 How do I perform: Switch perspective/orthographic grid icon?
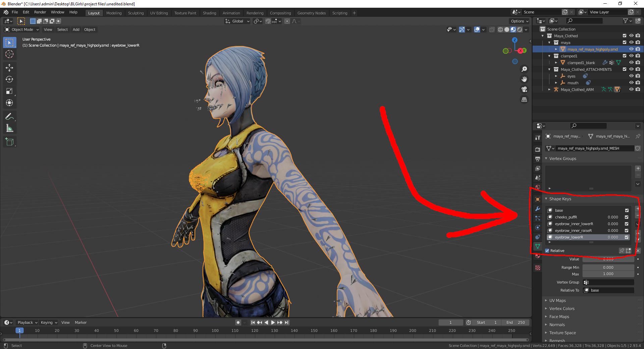(524, 99)
